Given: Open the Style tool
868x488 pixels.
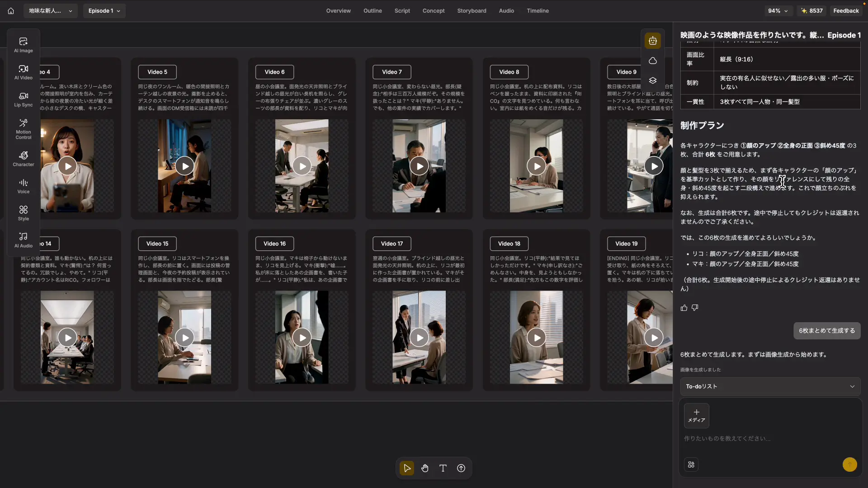Looking at the screenshot, I should [x=24, y=213].
